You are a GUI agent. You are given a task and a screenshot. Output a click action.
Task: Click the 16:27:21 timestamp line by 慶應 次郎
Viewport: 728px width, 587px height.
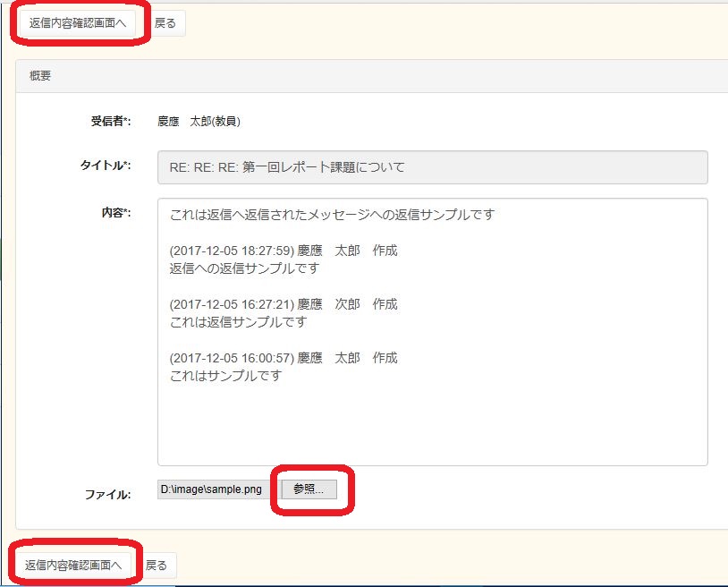coord(283,304)
